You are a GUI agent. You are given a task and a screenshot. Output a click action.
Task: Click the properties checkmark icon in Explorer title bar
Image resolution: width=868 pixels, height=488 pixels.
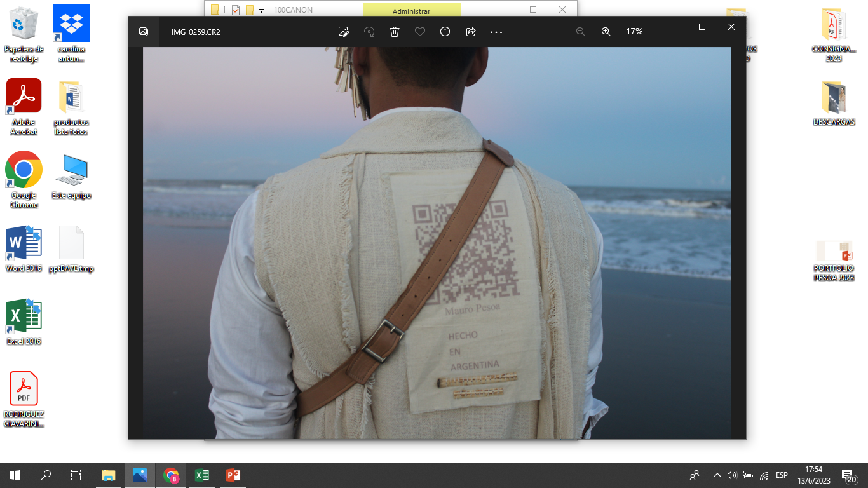tap(236, 10)
